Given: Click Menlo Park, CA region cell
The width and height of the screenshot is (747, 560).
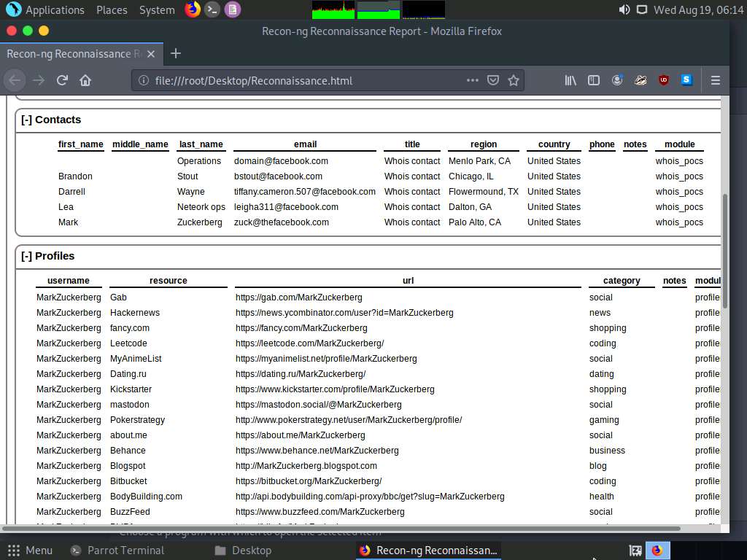Looking at the screenshot, I should [479, 161].
